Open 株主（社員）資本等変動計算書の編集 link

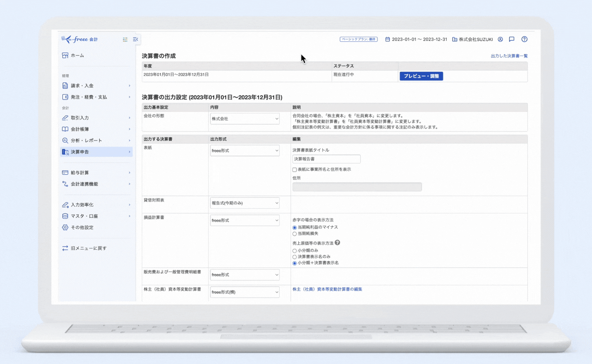[x=327, y=289]
